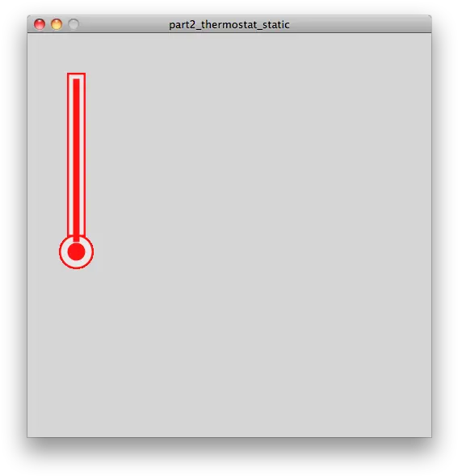Click the grayed-out zoom window button
This screenshot has height=476, width=458.
pyautogui.click(x=74, y=24)
